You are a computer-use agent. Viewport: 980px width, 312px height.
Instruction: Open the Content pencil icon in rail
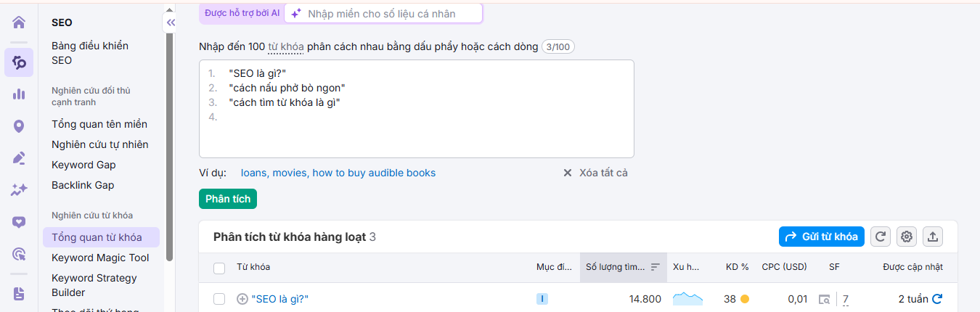click(x=19, y=158)
